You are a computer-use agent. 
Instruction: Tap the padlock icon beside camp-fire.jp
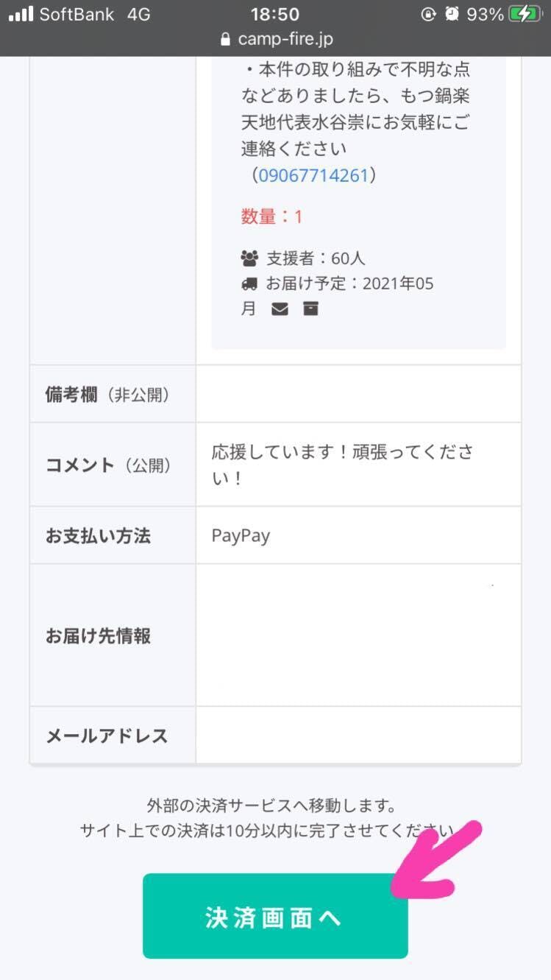coord(226,39)
